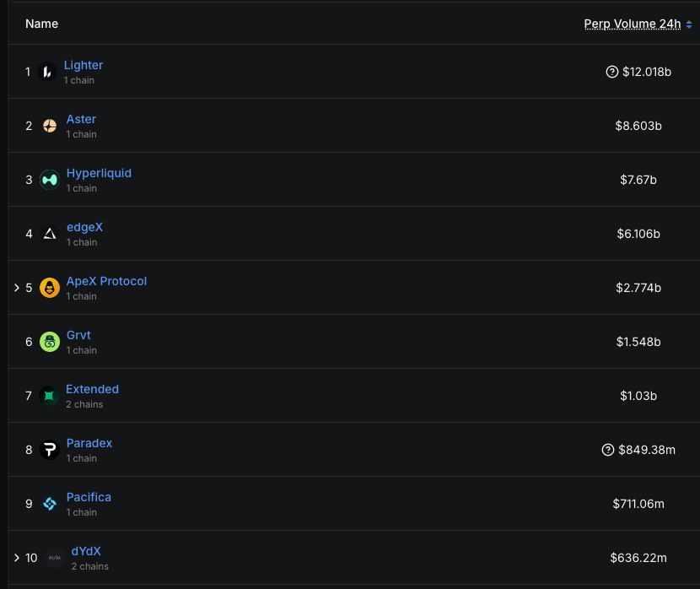Open the Hyperliquid protocol link

(99, 173)
